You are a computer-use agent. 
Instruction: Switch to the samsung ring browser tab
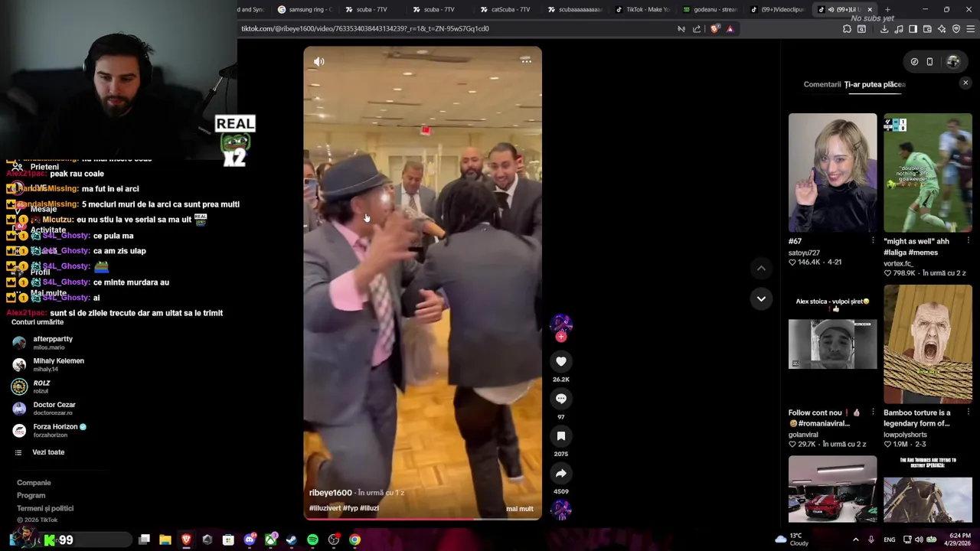pyautogui.click(x=304, y=9)
